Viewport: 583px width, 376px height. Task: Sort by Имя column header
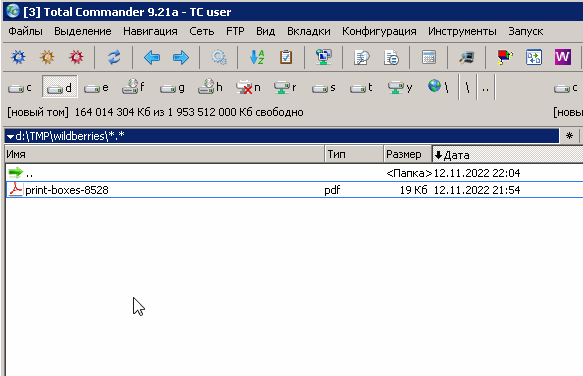click(x=164, y=154)
